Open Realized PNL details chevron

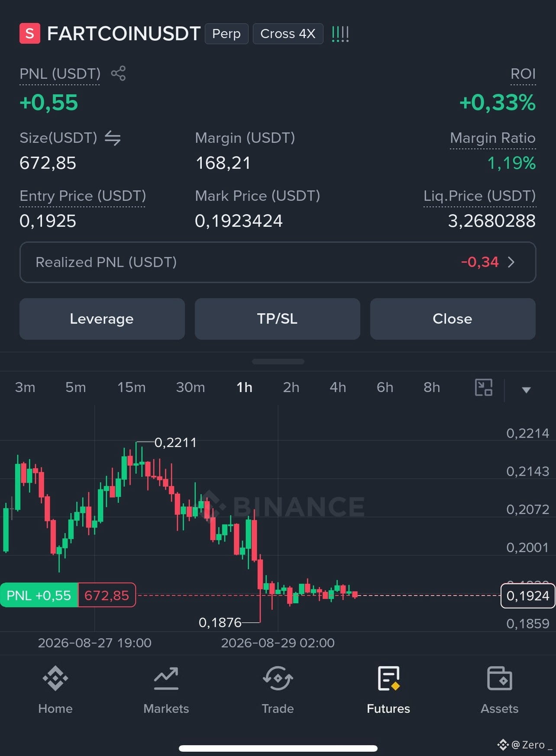pyautogui.click(x=511, y=262)
